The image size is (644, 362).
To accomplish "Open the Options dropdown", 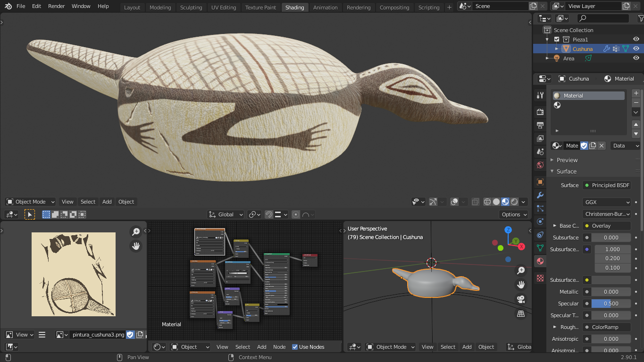I will click(514, 214).
